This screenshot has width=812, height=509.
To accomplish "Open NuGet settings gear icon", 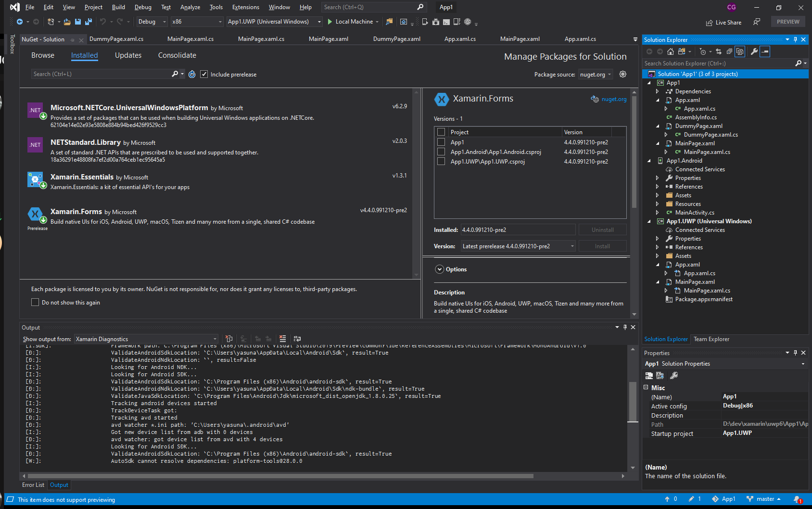I will point(623,74).
